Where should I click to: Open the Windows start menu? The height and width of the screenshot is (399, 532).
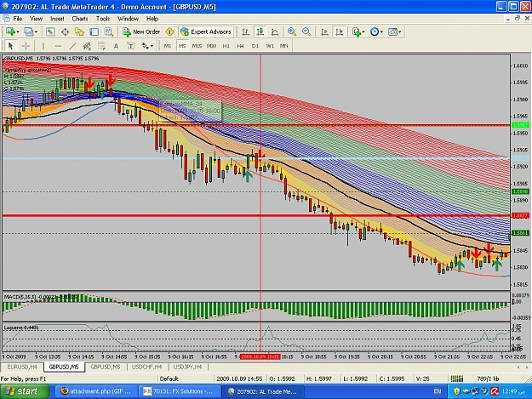point(25,391)
